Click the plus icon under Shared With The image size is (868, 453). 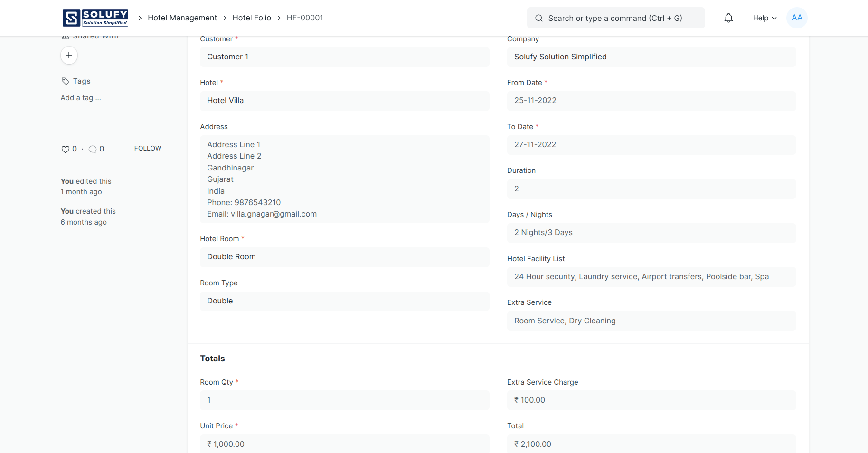pyautogui.click(x=69, y=56)
